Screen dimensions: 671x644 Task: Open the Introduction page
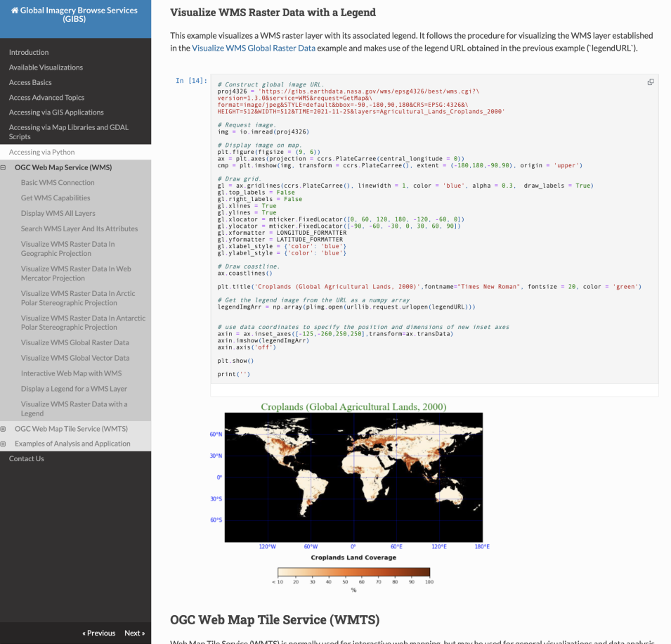28,52
